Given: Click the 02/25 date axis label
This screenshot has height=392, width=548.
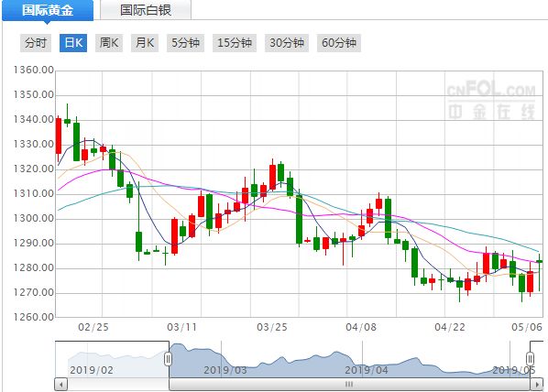Looking at the screenshot, I should [93, 327].
